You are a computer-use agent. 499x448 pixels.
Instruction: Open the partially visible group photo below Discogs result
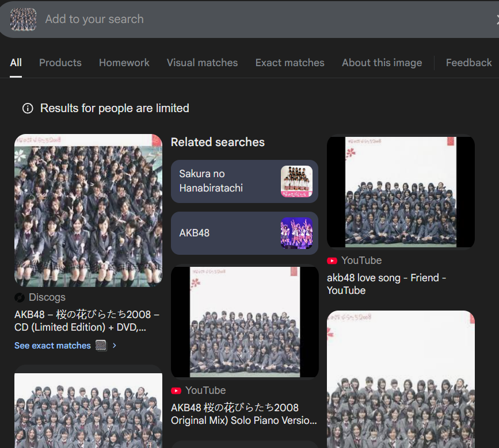(x=88, y=410)
